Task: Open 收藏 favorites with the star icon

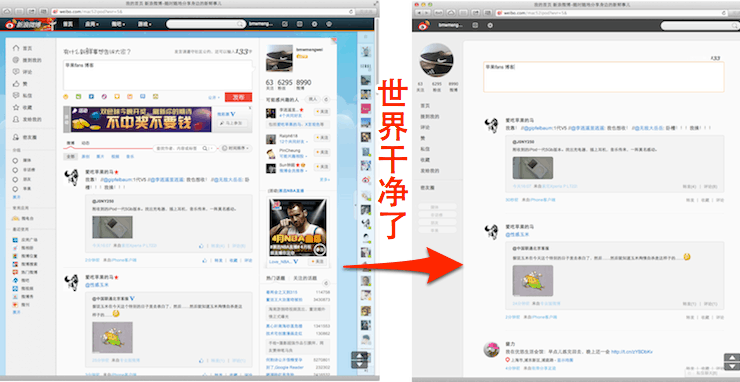Action: click(16, 108)
